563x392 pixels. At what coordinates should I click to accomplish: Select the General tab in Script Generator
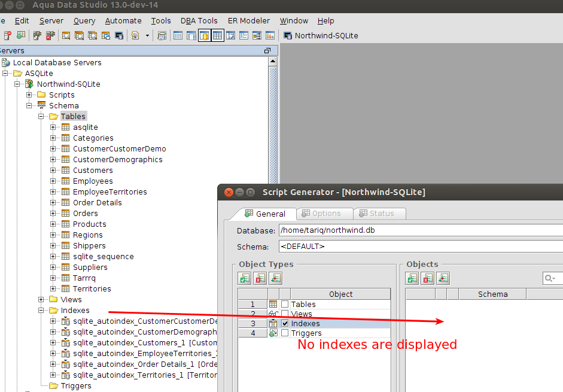pyautogui.click(x=265, y=214)
